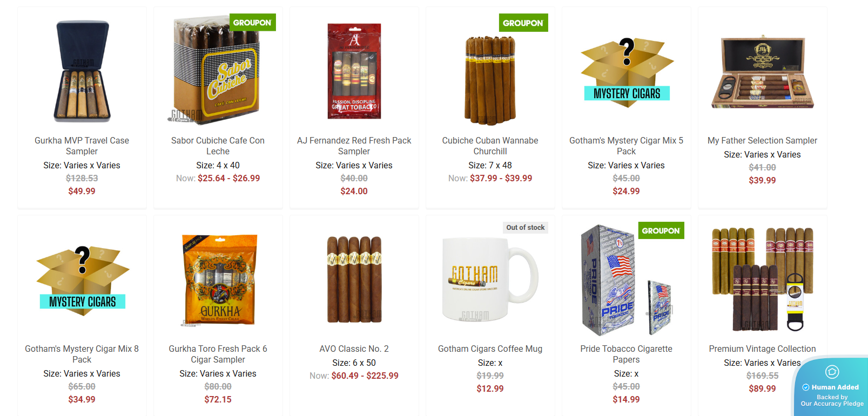Open Pride Tobacco Cigarette Papers title link
This screenshot has width=868, height=416.
627,354
